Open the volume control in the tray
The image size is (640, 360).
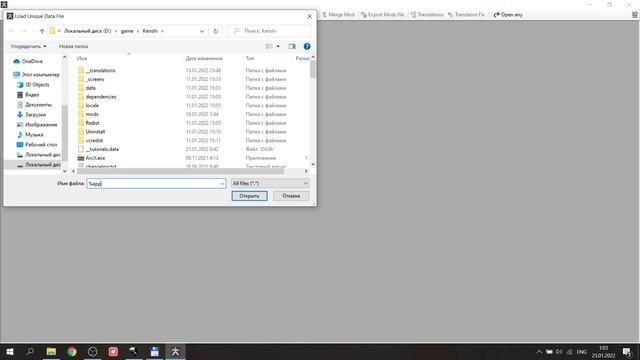tap(559, 352)
